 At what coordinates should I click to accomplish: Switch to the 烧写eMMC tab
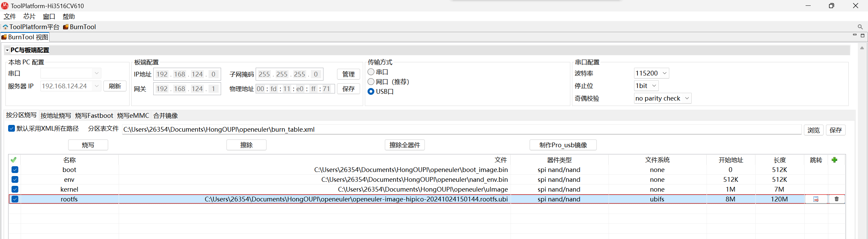coord(133,115)
